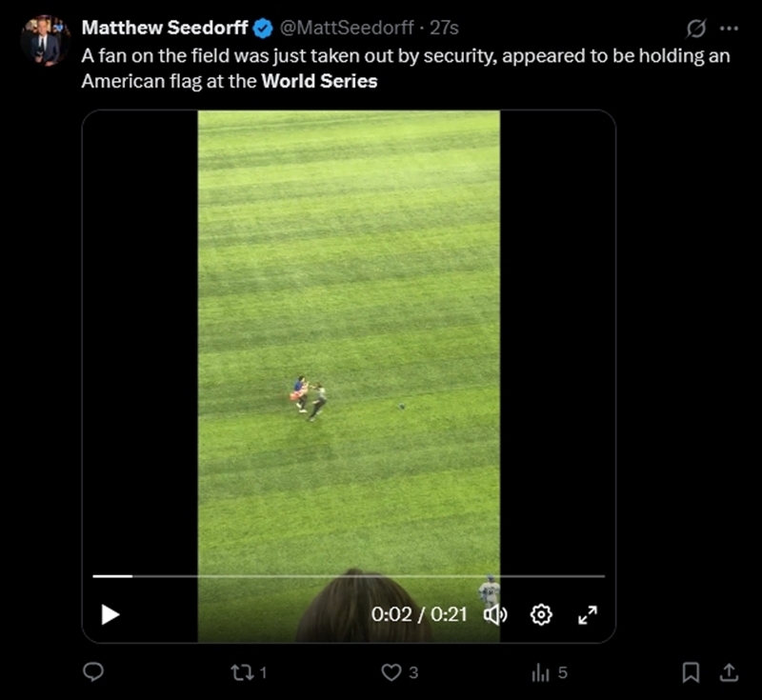View post analytics bar-chart icon
The width and height of the screenshot is (762, 700).
(541, 672)
